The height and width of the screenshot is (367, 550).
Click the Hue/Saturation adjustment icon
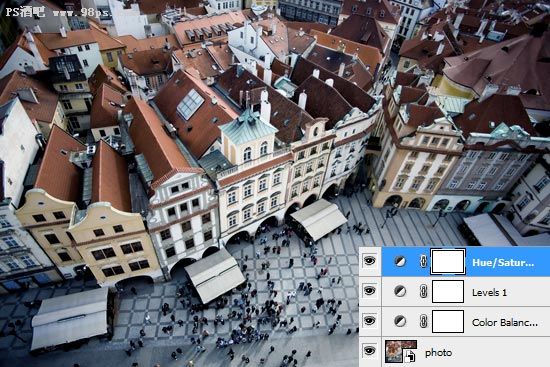pos(400,261)
